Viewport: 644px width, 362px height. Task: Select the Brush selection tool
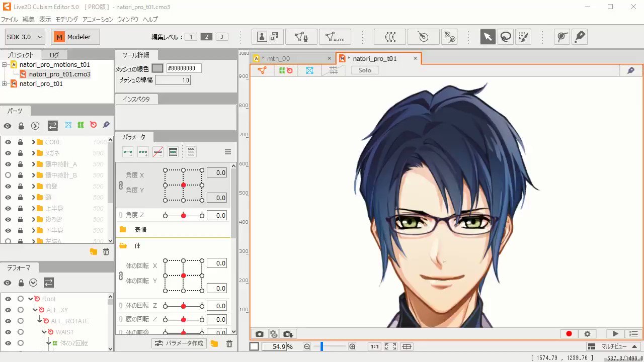pos(523,37)
